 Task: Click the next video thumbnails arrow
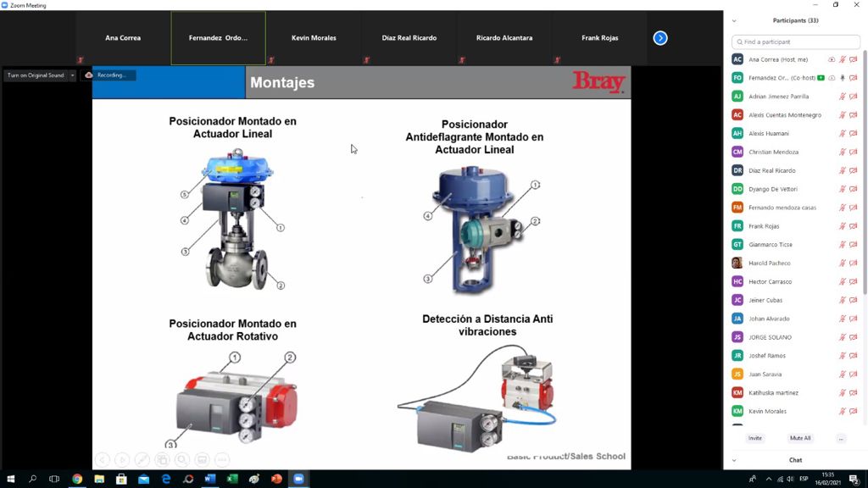(x=660, y=38)
